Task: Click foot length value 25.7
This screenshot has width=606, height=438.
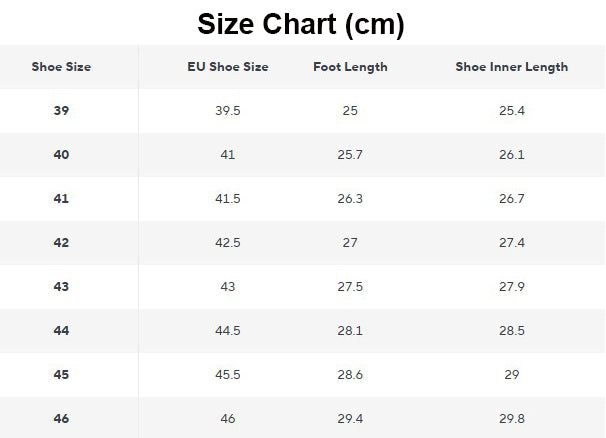Action: tap(350, 155)
